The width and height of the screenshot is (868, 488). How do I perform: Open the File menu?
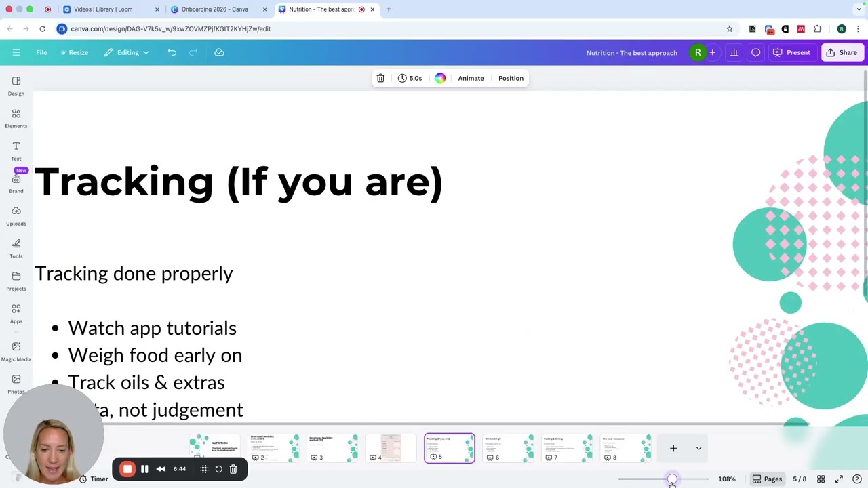coord(41,52)
